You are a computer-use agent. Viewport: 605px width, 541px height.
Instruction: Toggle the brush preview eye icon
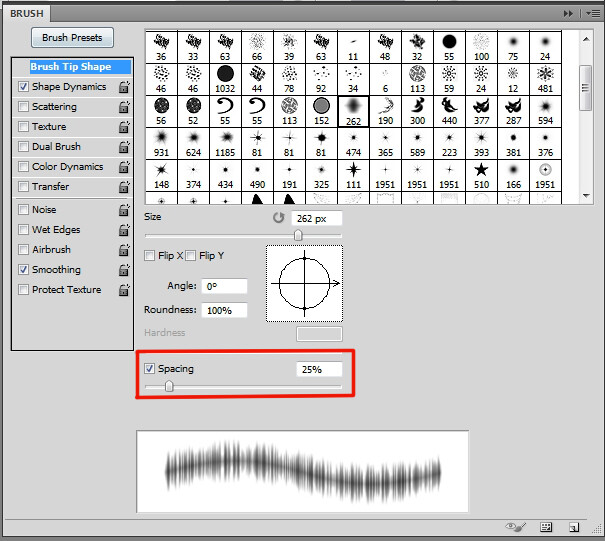point(515,527)
